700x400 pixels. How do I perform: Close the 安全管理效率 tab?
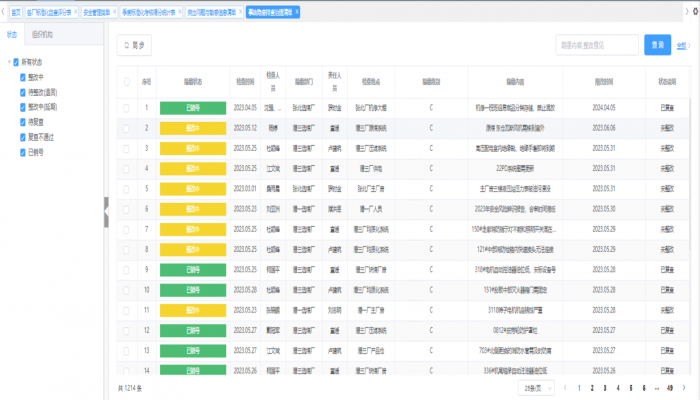click(114, 12)
